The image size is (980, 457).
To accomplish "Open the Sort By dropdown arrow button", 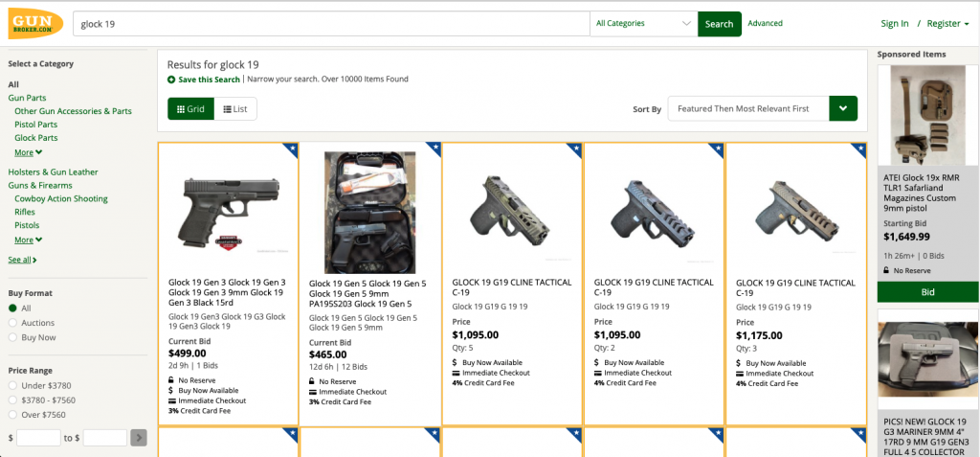I will pos(843,108).
